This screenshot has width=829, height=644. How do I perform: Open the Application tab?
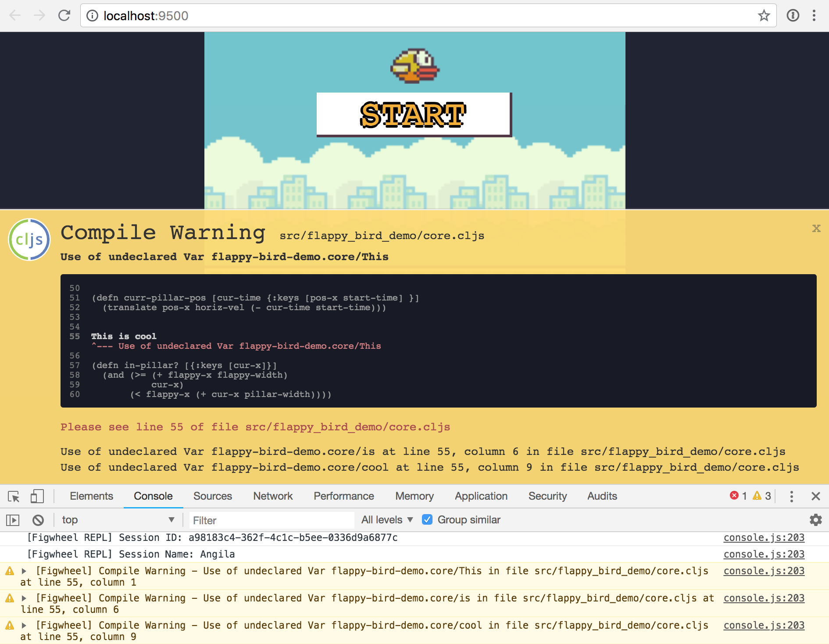pos(481,496)
